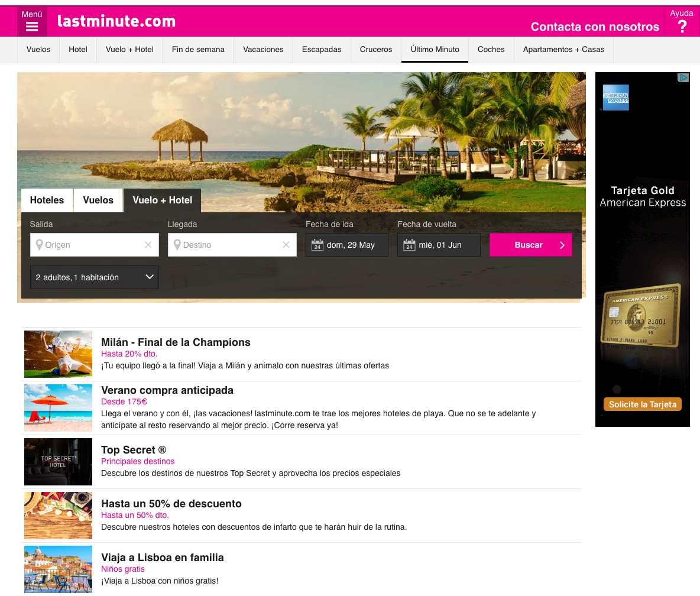Click 'Descubre los destinos de nuestros Top Secret' description

[x=251, y=473]
